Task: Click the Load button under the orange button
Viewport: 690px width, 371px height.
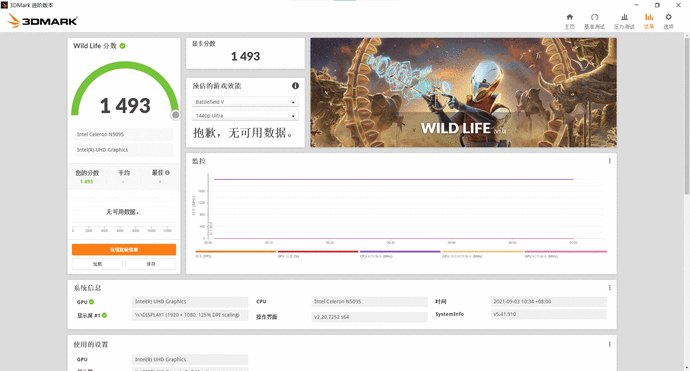Action: (97, 264)
